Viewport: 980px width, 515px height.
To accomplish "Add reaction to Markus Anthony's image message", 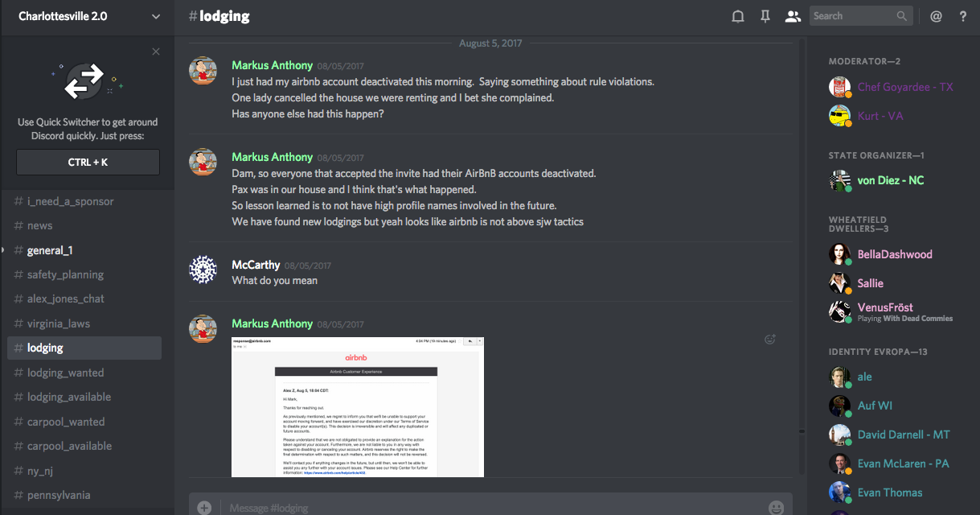I will [x=769, y=340].
